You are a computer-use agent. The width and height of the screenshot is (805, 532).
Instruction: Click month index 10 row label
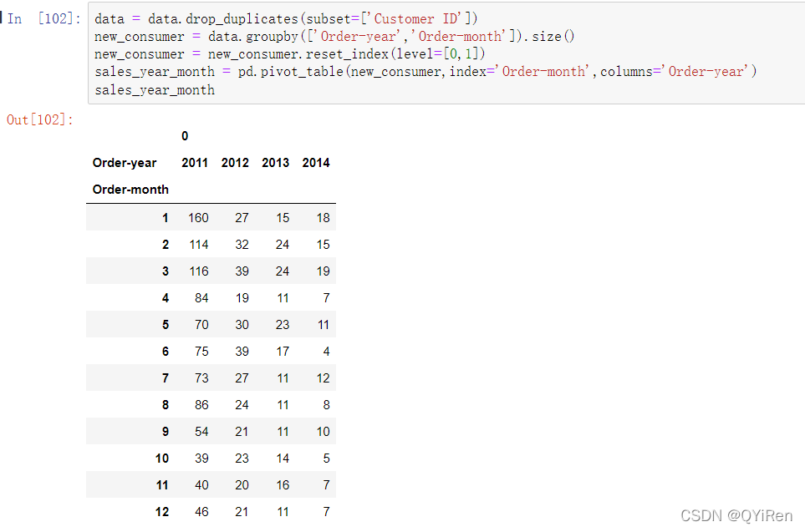(162, 459)
